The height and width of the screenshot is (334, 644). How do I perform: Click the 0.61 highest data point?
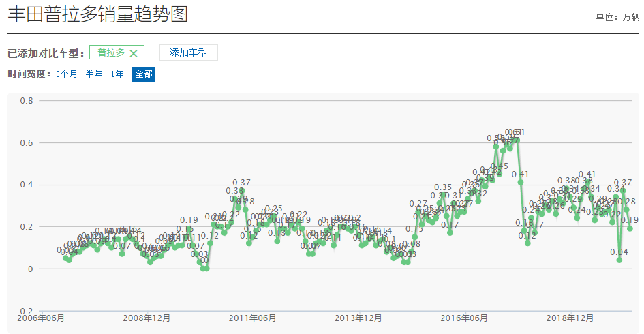pyautogui.click(x=517, y=140)
